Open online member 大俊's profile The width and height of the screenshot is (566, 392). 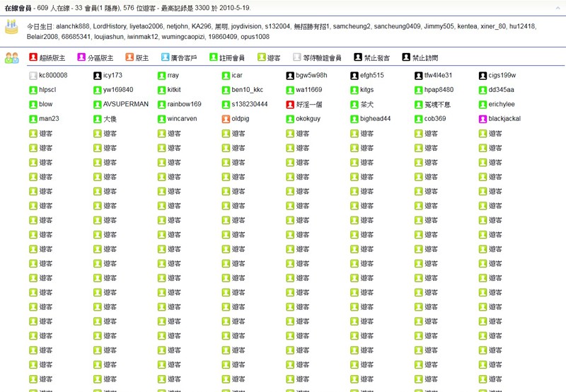[x=110, y=119]
